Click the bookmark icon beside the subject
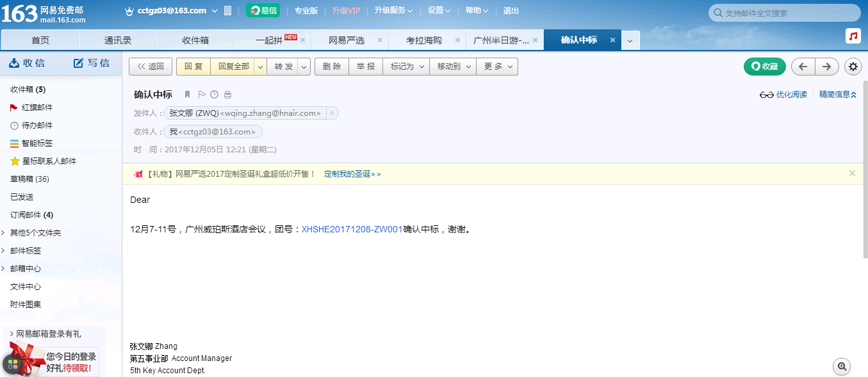868x377 pixels. (188, 95)
